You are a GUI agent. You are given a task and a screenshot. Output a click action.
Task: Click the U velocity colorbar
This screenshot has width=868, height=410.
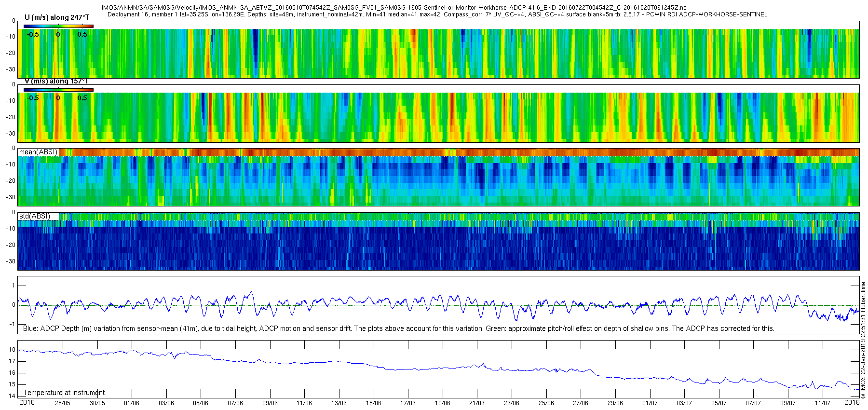pyautogui.click(x=58, y=26)
